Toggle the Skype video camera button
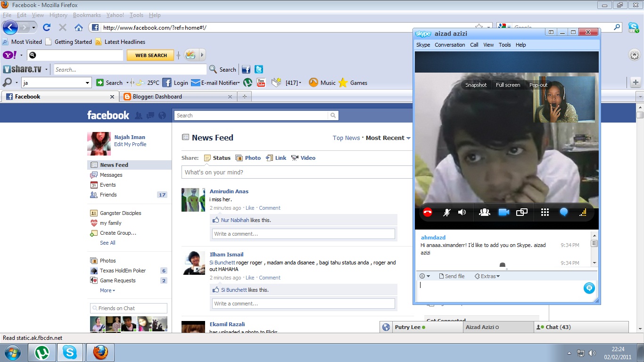644x362 pixels. click(x=504, y=213)
